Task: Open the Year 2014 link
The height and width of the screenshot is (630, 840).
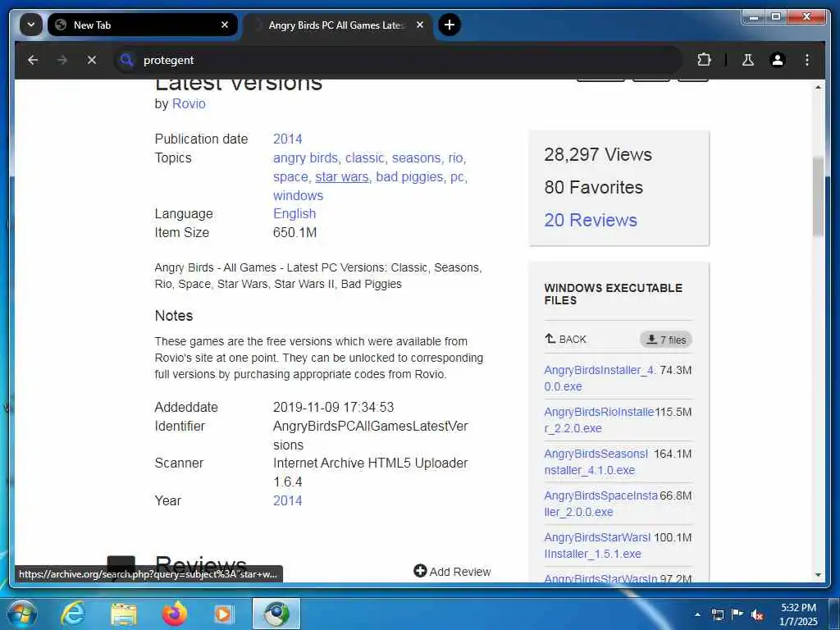Action: (x=288, y=501)
